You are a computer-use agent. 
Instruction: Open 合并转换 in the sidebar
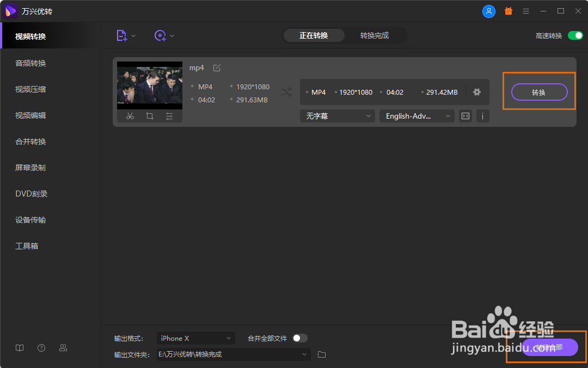[x=30, y=142]
